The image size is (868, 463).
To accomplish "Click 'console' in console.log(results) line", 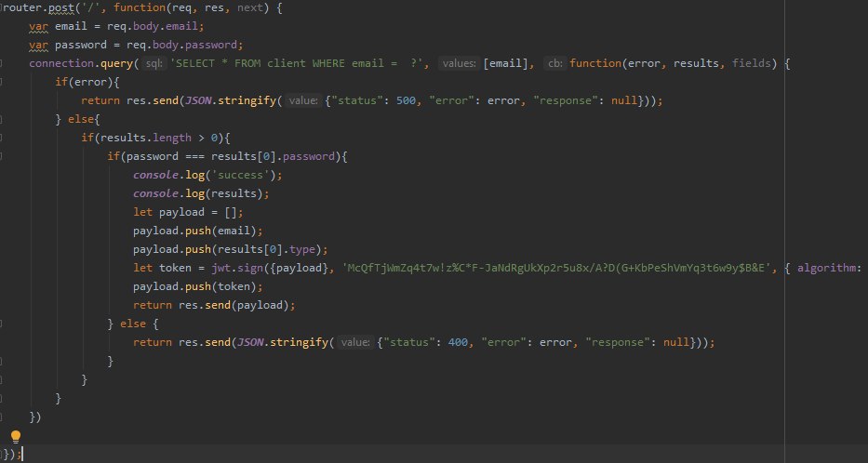I will (155, 193).
